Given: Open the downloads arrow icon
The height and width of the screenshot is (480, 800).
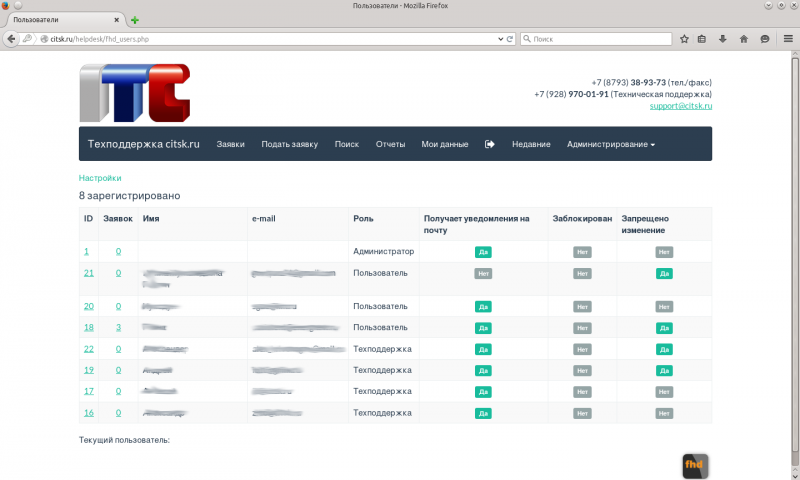Looking at the screenshot, I should pyautogui.click(x=722, y=39).
